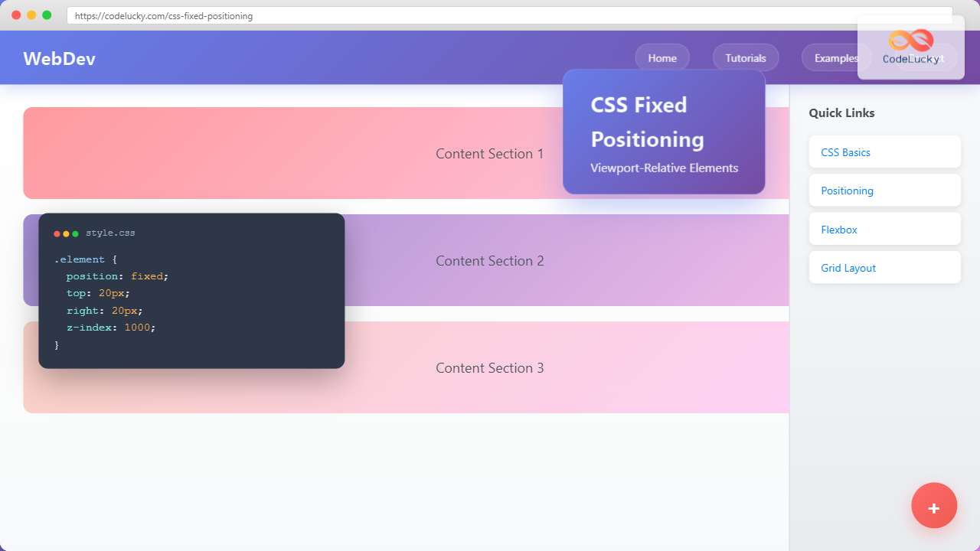Click the green dot in the code editor header
Screen dimensions: 980x551
[x=73, y=233]
